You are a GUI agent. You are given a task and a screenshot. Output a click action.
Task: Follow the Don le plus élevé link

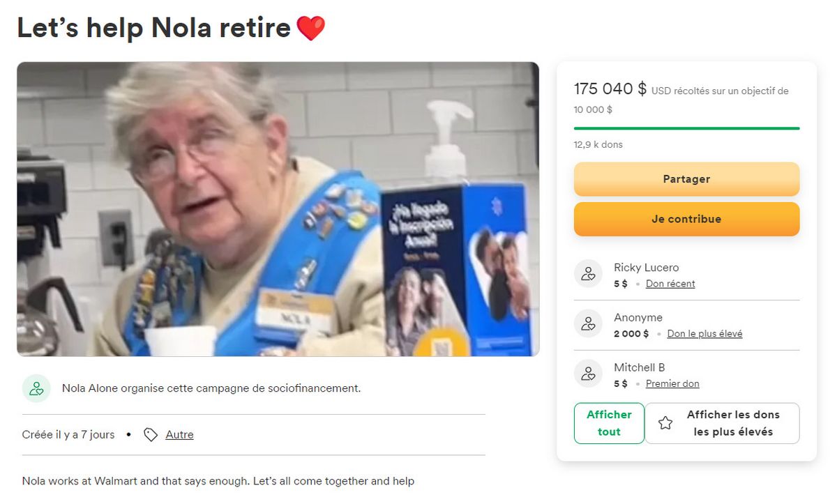pyautogui.click(x=704, y=334)
